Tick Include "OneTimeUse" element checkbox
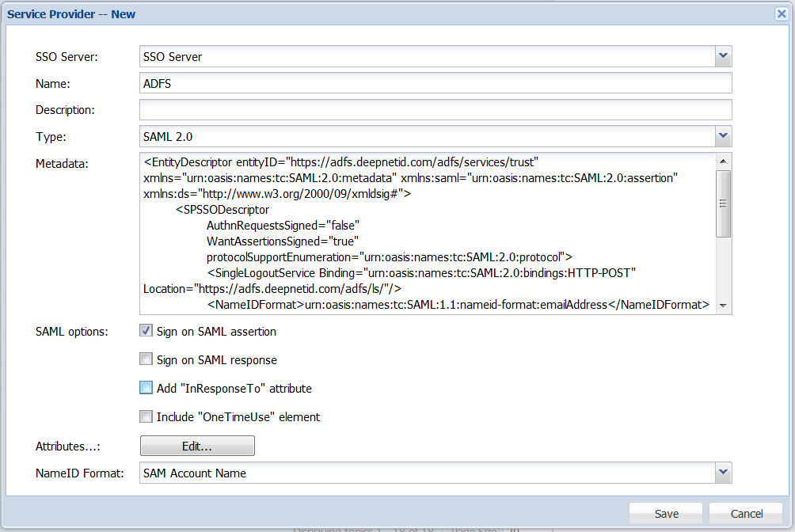This screenshot has height=532, width=795. click(x=146, y=416)
